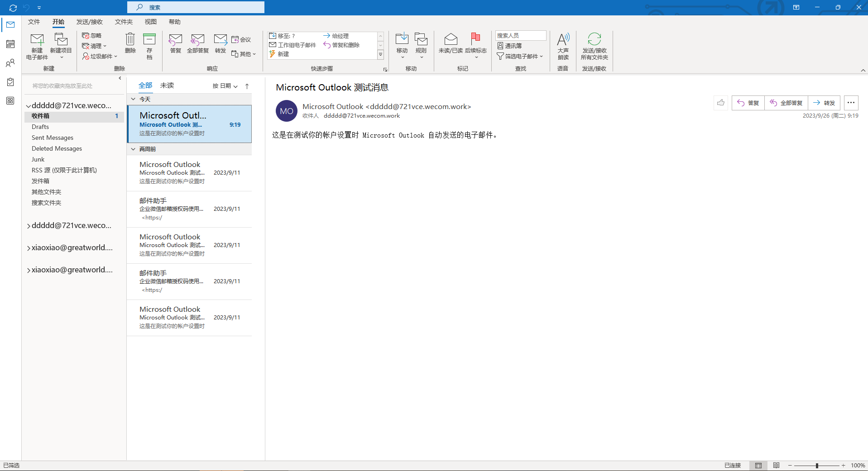Delete the message using 删除 icon
Screen dimensions: 868x471
tap(130, 43)
